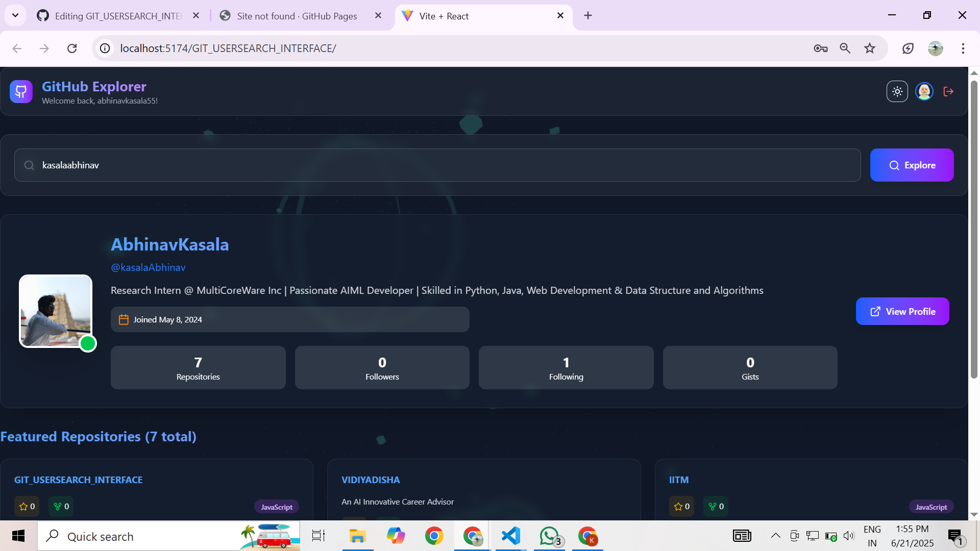Click JavaScript badge on GIT_USERSEARCH_INTERFACE card
980x551 pixels.
pos(277,507)
